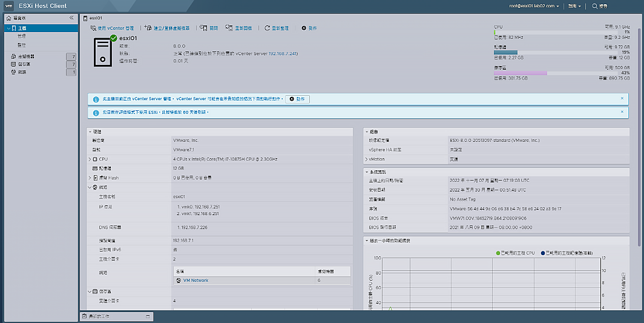
Task: Open the root@esxi01.lab02.com user dropdown
Action: pos(534,6)
